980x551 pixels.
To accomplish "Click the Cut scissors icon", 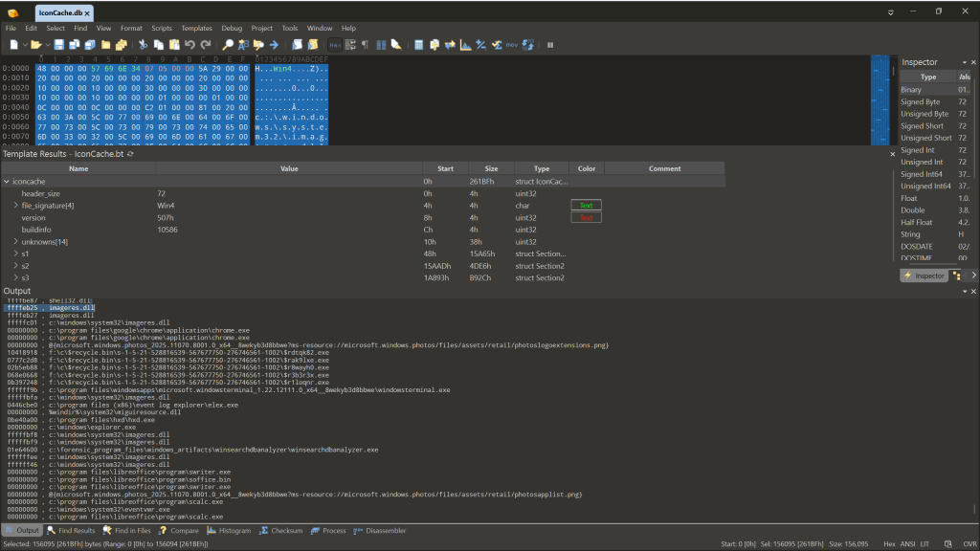I will [143, 45].
